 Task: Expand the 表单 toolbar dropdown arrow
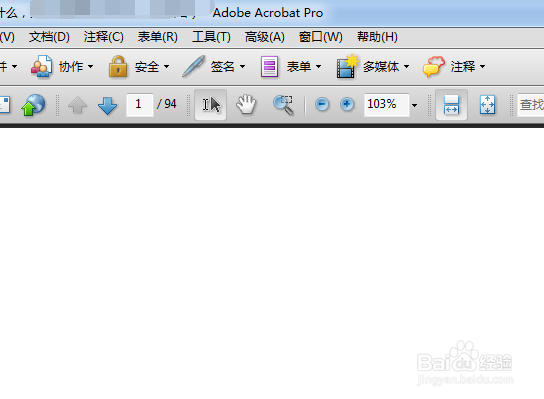click(x=318, y=66)
